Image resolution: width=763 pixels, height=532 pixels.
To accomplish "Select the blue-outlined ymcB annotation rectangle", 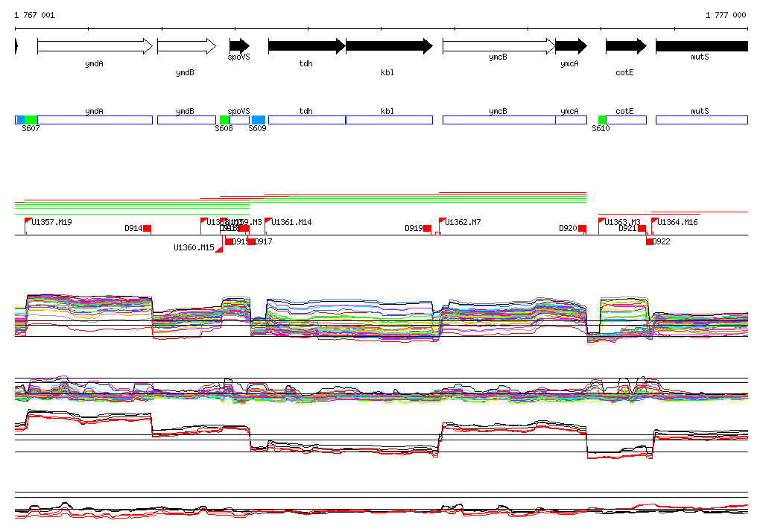I will click(x=498, y=120).
